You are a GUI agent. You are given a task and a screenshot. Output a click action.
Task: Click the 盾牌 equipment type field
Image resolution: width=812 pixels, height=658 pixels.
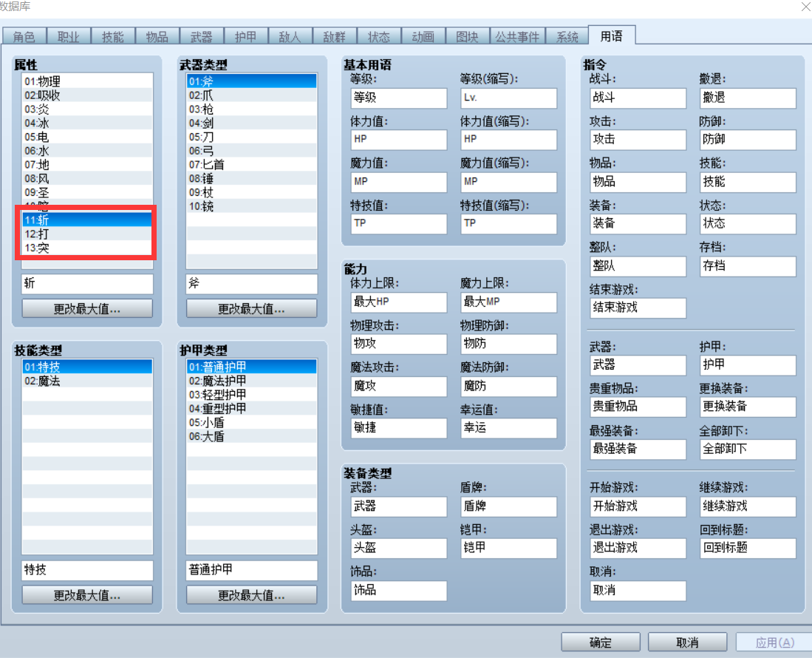pos(508,506)
